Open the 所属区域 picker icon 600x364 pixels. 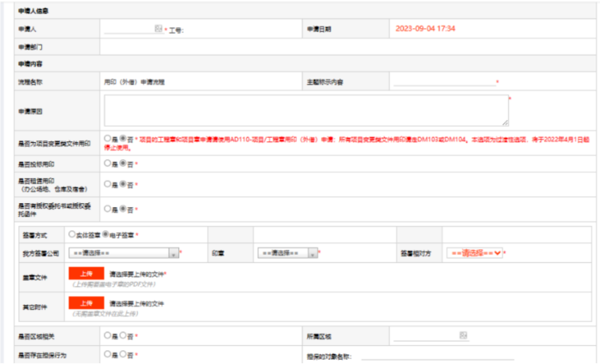coord(464,334)
